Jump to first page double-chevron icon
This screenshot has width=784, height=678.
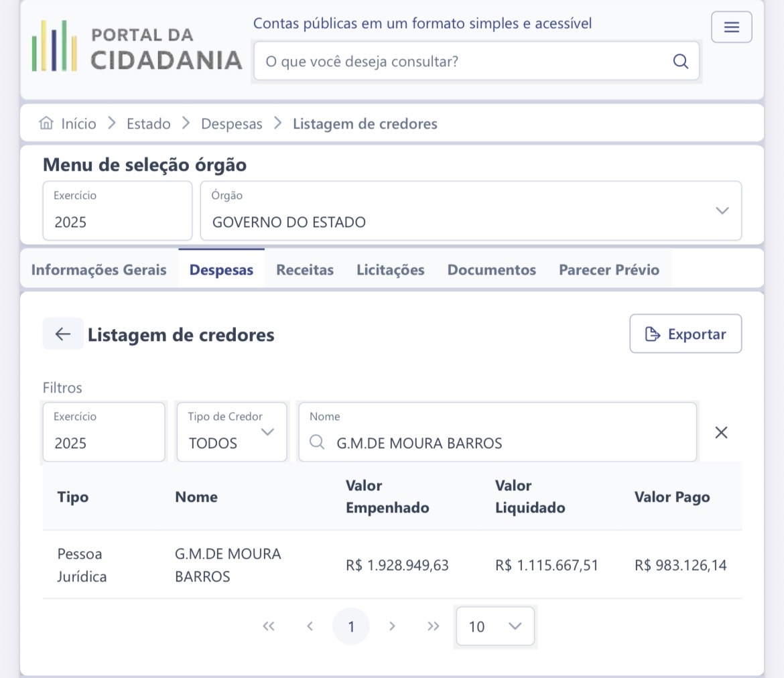pos(269,626)
